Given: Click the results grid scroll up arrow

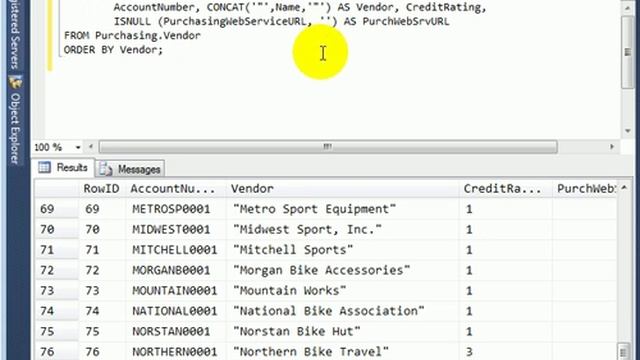Looking at the screenshot, I should click(624, 188).
